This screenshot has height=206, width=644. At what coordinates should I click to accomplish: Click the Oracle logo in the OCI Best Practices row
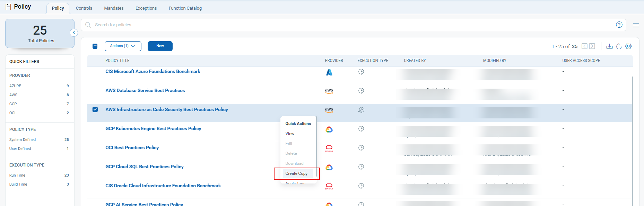[x=329, y=149]
